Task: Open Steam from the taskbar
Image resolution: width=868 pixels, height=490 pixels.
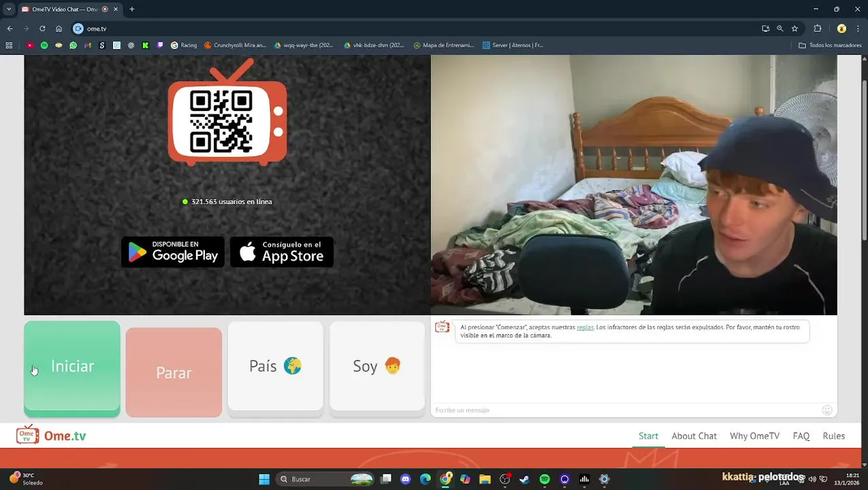Action: [524, 479]
